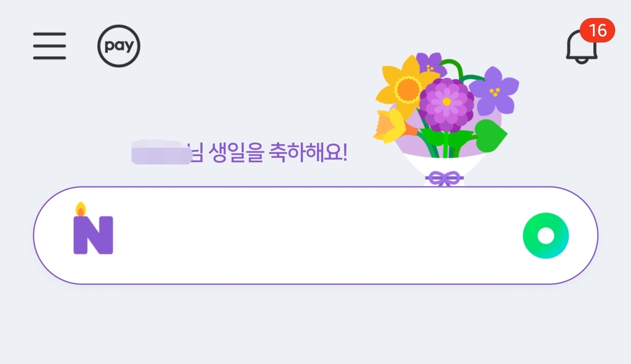Viewport: 631px width, 364px height.
Task: Click inside the empty search bar
Action: coord(316,236)
